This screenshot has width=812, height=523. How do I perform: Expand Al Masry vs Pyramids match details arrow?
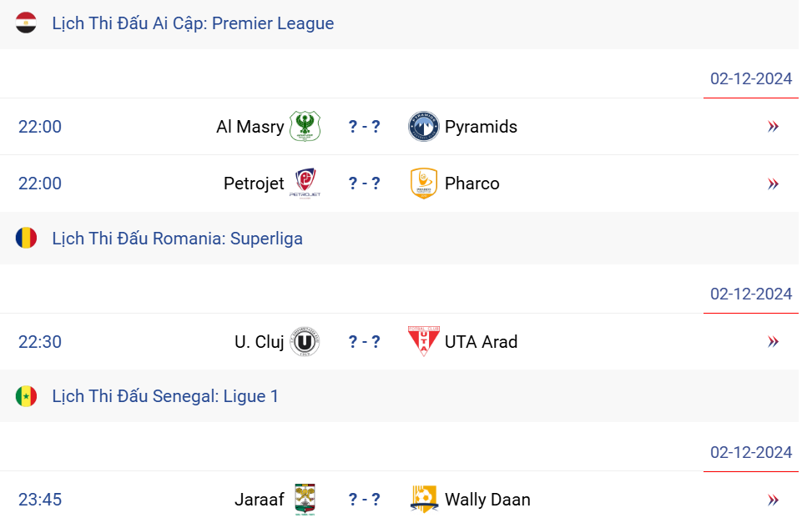[773, 127]
